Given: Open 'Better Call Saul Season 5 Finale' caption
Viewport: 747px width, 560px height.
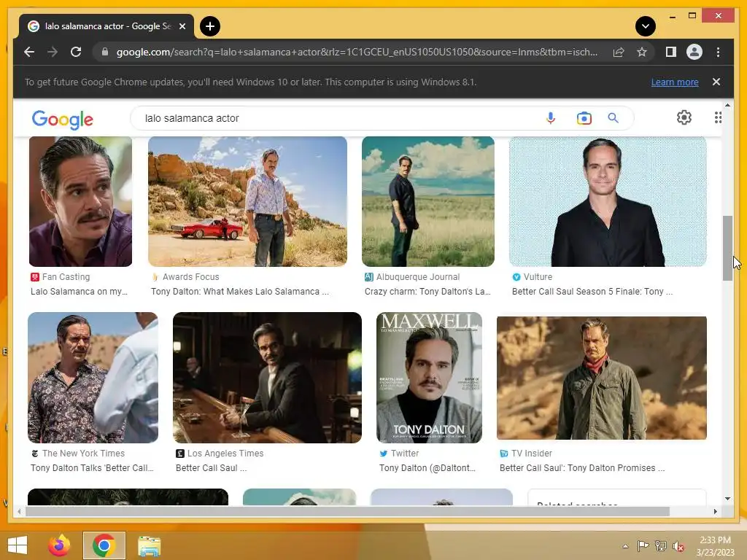Looking at the screenshot, I should [592, 292].
